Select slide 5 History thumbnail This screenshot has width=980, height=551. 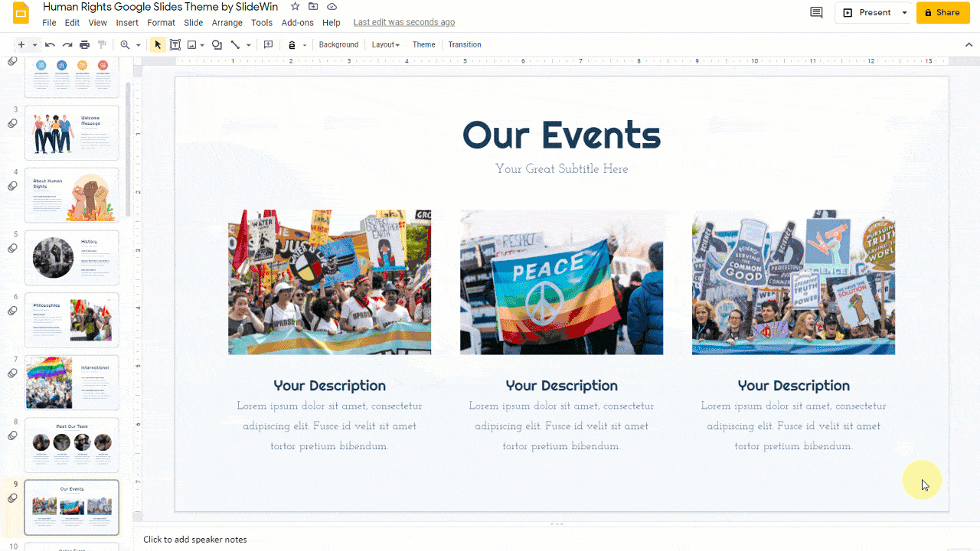[x=72, y=257]
